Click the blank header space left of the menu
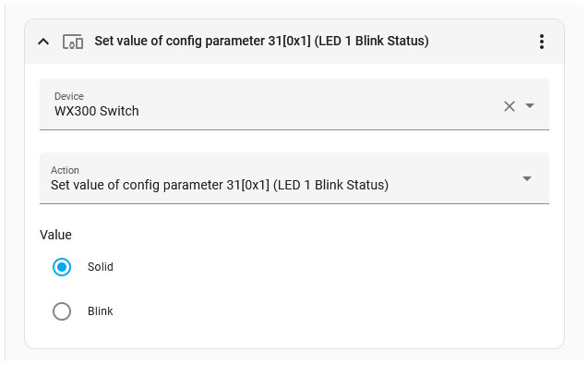The height and width of the screenshot is (365, 588). point(482,42)
